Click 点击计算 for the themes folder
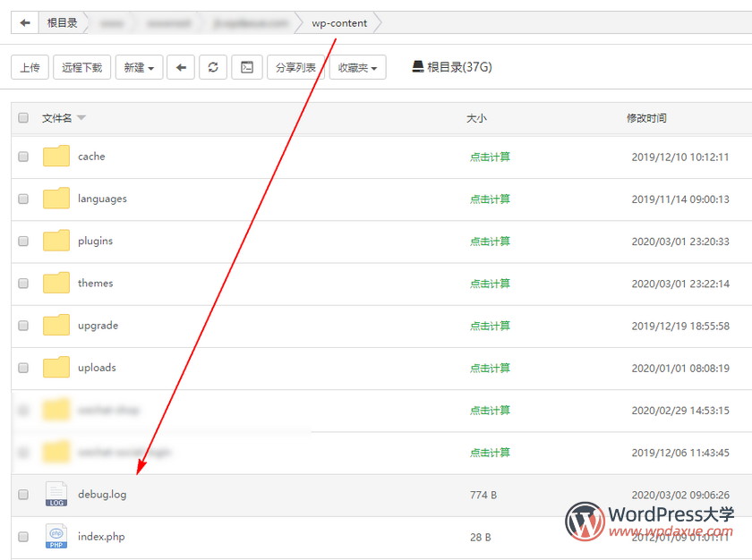Viewport: 752px width, 560px height. [x=490, y=284]
